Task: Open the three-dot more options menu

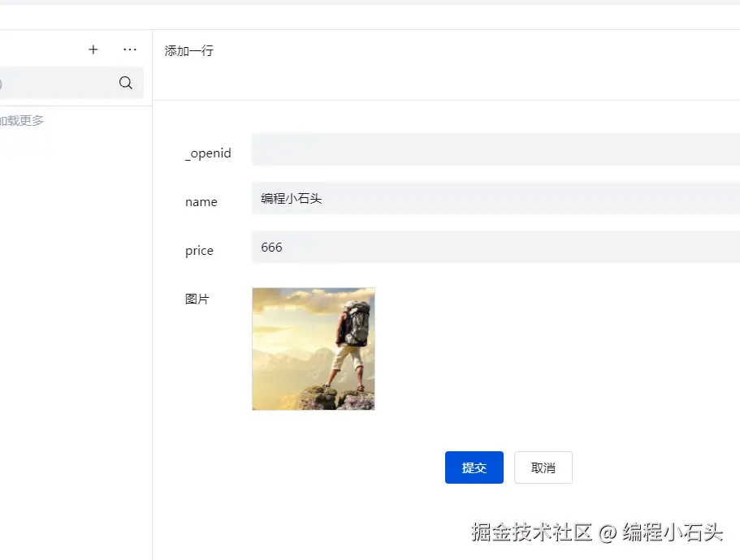Action: pos(130,50)
